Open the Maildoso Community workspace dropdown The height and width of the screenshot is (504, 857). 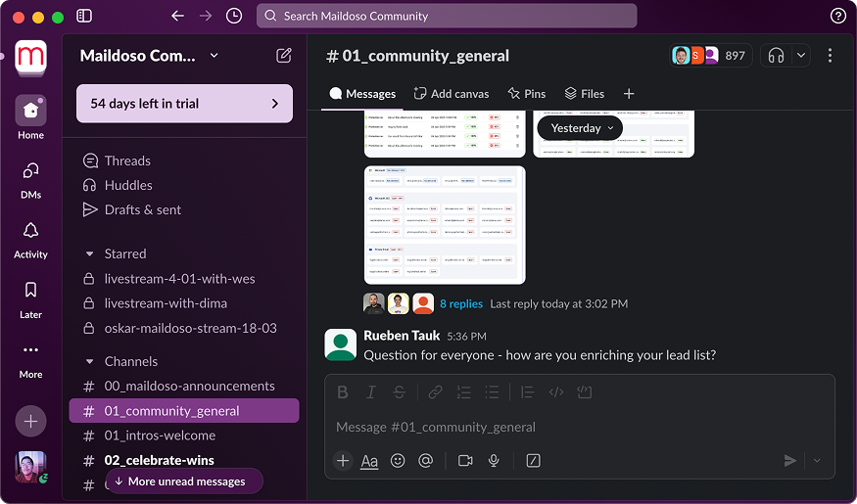click(x=150, y=55)
